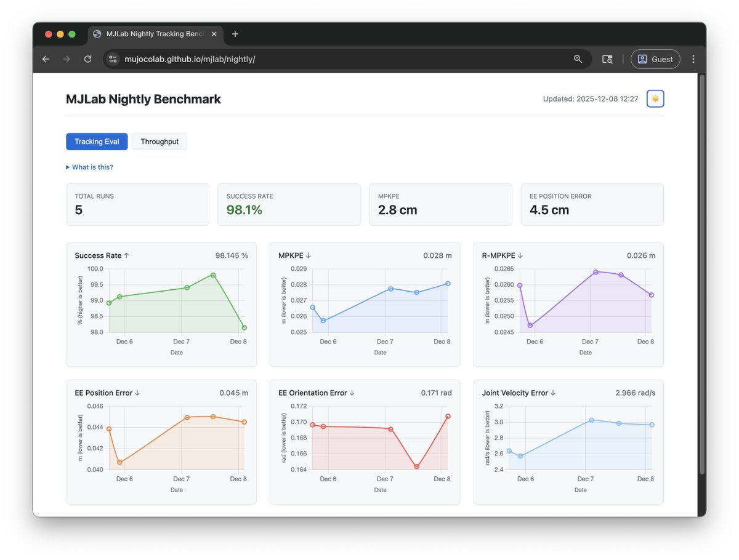Open the Chrome three-dot menu
Image resolution: width=739 pixels, height=560 pixels.
click(693, 59)
